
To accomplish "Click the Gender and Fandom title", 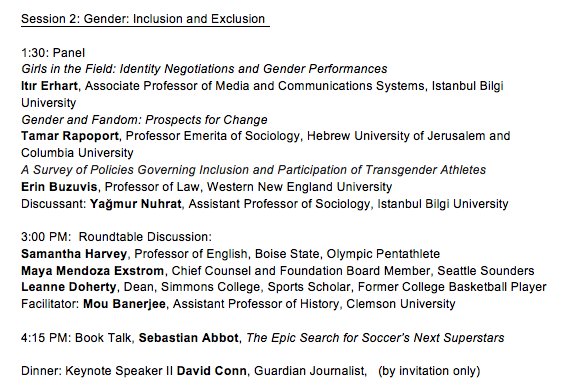I will [x=144, y=120].
